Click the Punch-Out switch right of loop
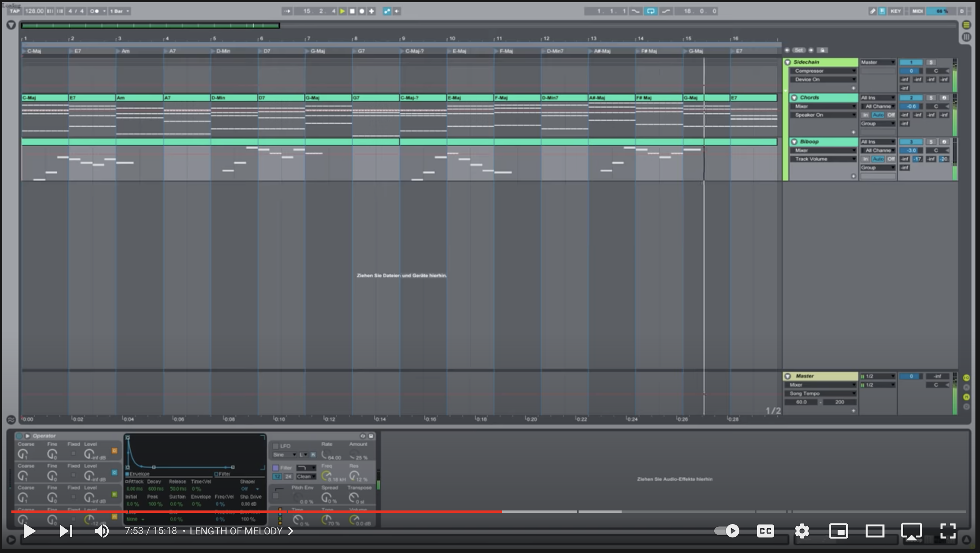Viewport: 980px width, 553px height. (x=666, y=11)
